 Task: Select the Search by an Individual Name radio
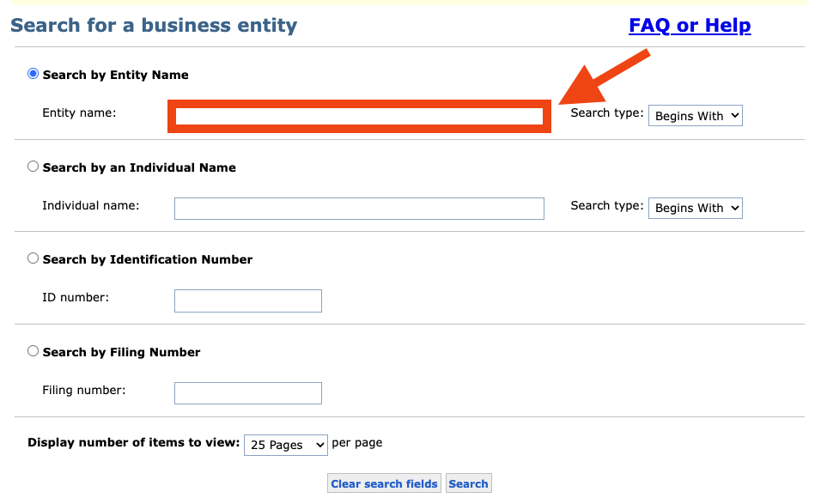(33, 167)
